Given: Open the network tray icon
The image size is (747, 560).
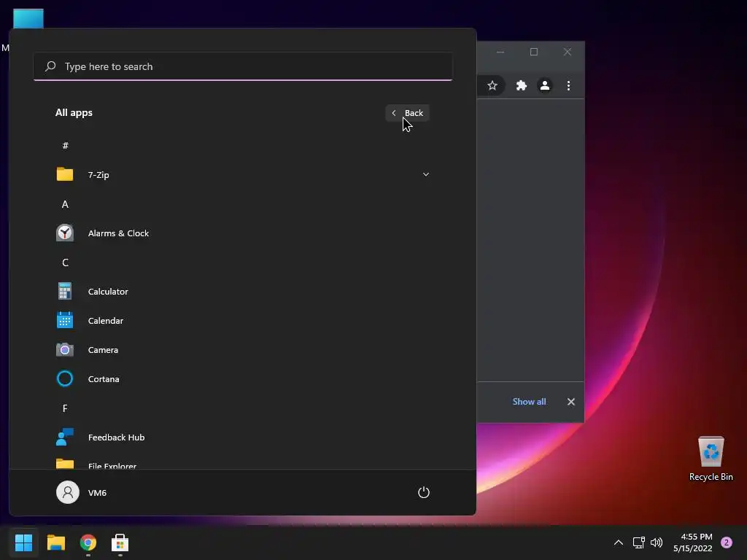Looking at the screenshot, I should (x=639, y=542).
